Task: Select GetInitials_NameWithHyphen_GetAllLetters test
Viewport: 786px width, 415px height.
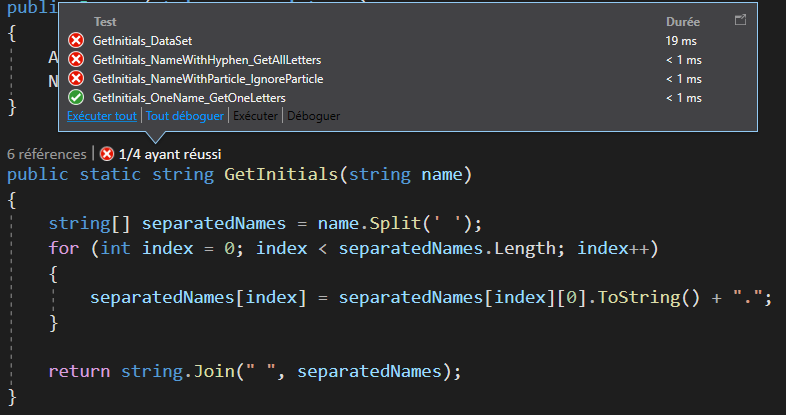Action: [x=408, y=60]
